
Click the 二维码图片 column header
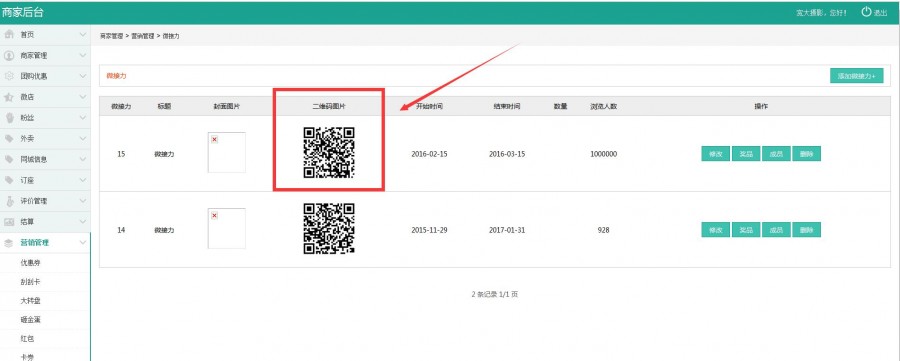[329, 107]
